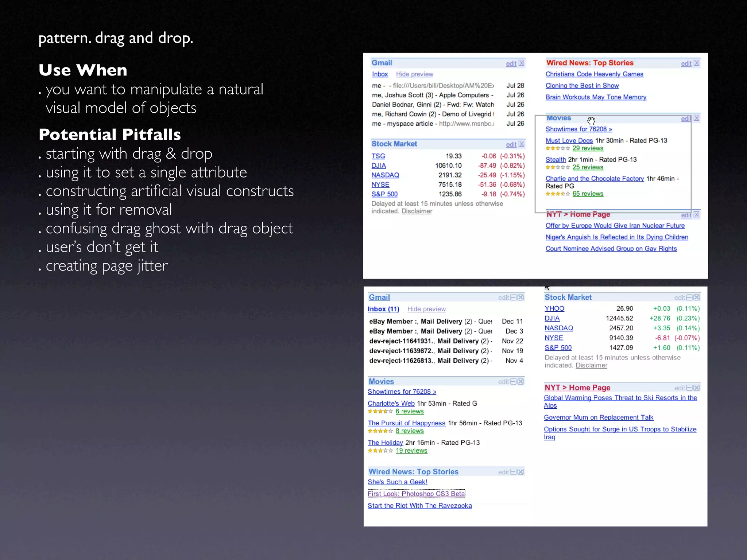Click Hide preview in the upper Gmail module
The height and width of the screenshot is (560, 747).
(x=414, y=74)
